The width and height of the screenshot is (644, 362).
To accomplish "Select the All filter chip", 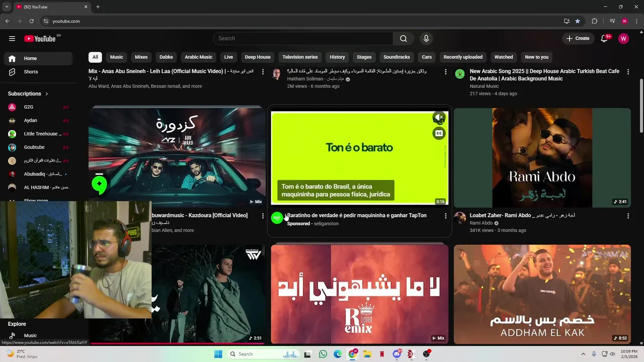I will click(95, 57).
